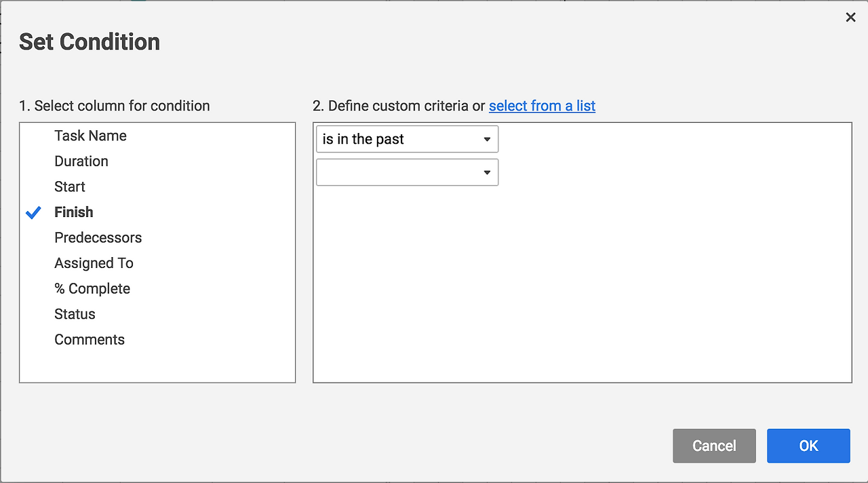This screenshot has height=483, width=868.
Task: Select the Task Name column
Action: click(90, 136)
